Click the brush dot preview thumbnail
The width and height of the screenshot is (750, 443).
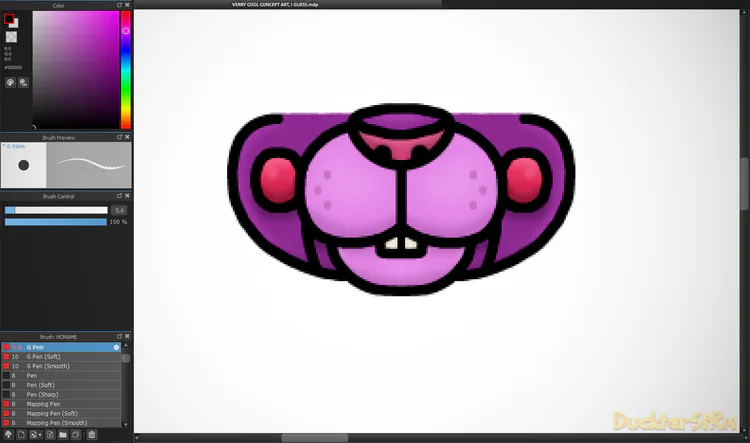23,165
